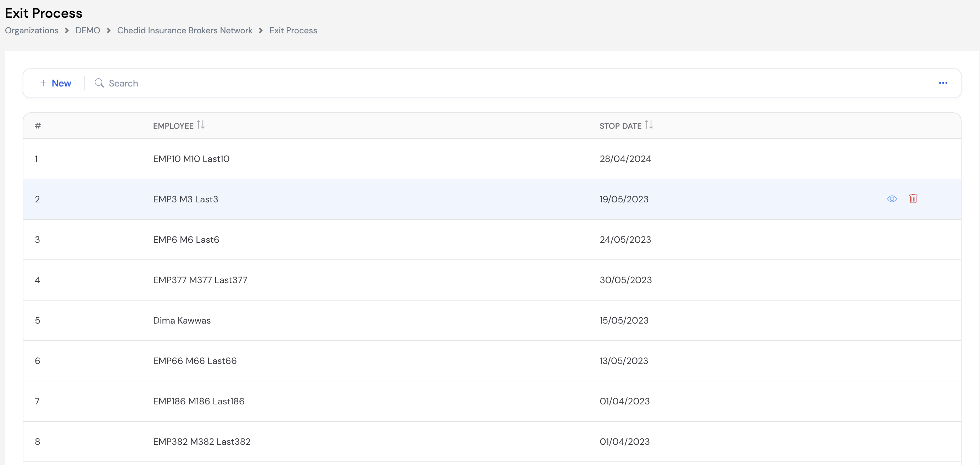Delete EMP3 M3 Last3 row trash icon

point(913,198)
